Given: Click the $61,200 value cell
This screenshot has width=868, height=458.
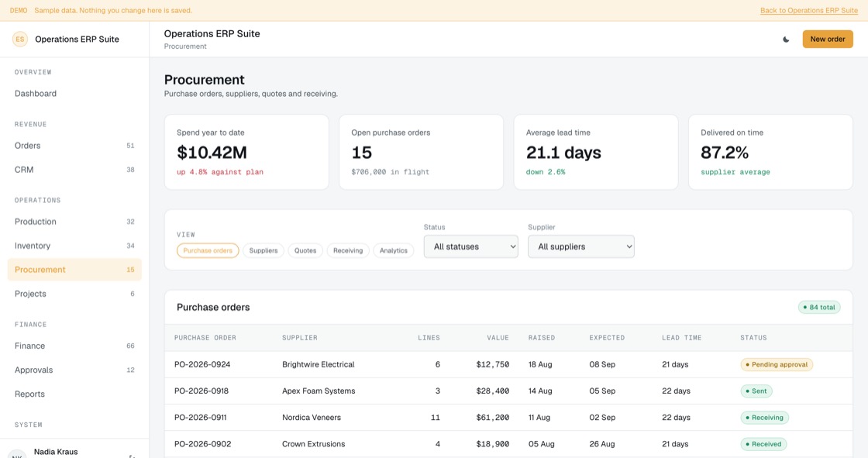Looking at the screenshot, I should [x=493, y=418].
